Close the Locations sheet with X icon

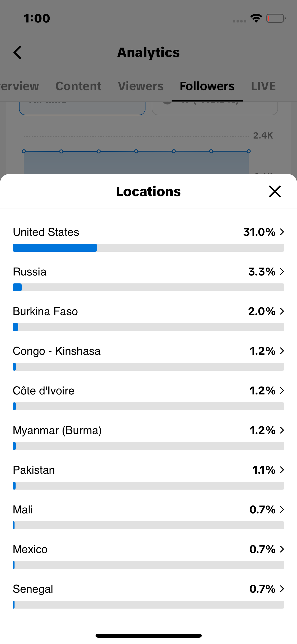pyautogui.click(x=275, y=191)
